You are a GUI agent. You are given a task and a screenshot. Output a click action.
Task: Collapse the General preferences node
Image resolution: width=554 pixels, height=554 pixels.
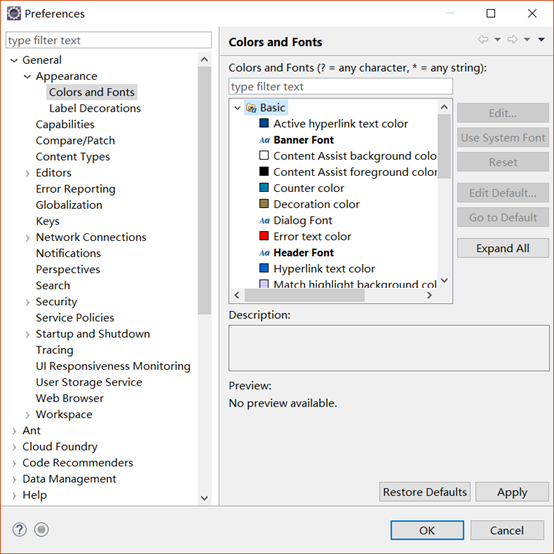tap(14, 60)
